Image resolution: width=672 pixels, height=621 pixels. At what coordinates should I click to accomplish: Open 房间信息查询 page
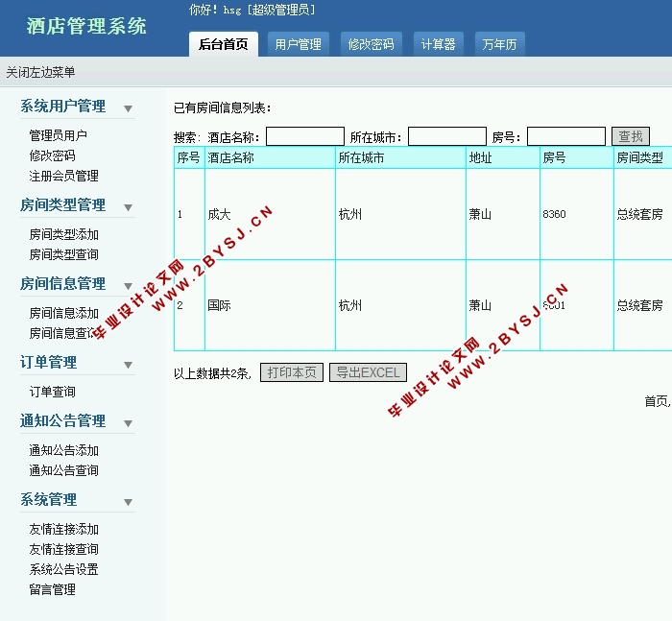[x=64, y=333]
